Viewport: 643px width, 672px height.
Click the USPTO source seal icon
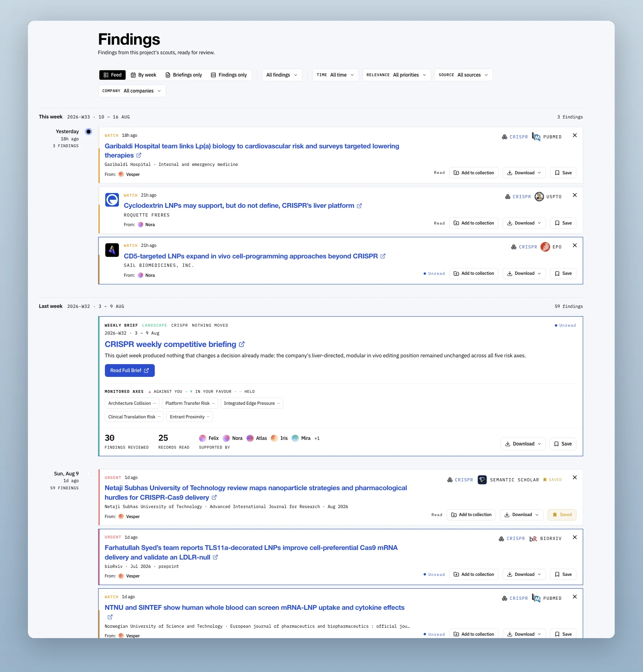pyautogui.click(x=539, y=197)
